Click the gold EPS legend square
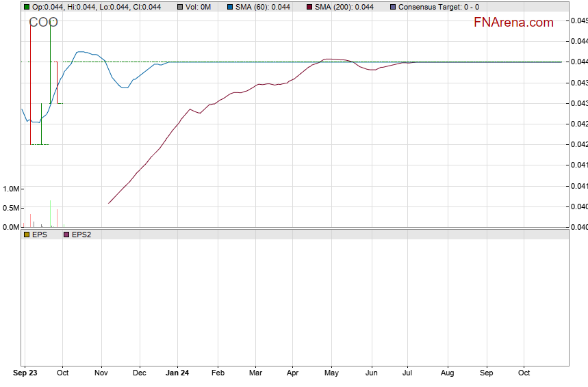This screenshot has width=588, height=387. (x=27, y=235)
